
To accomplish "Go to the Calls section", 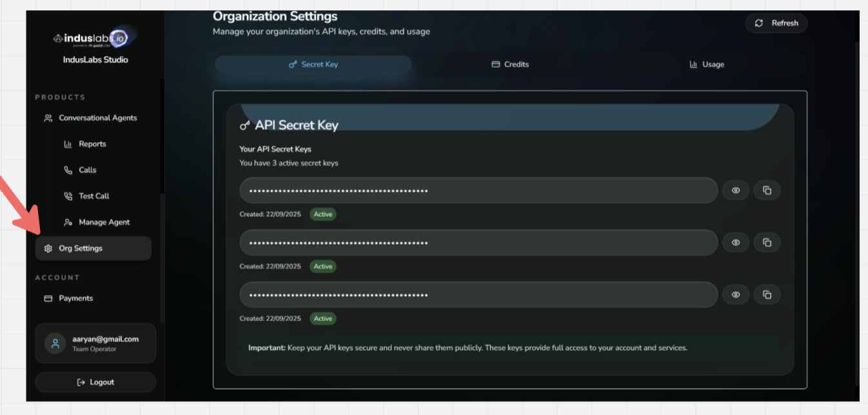I will tap(87, 170).
